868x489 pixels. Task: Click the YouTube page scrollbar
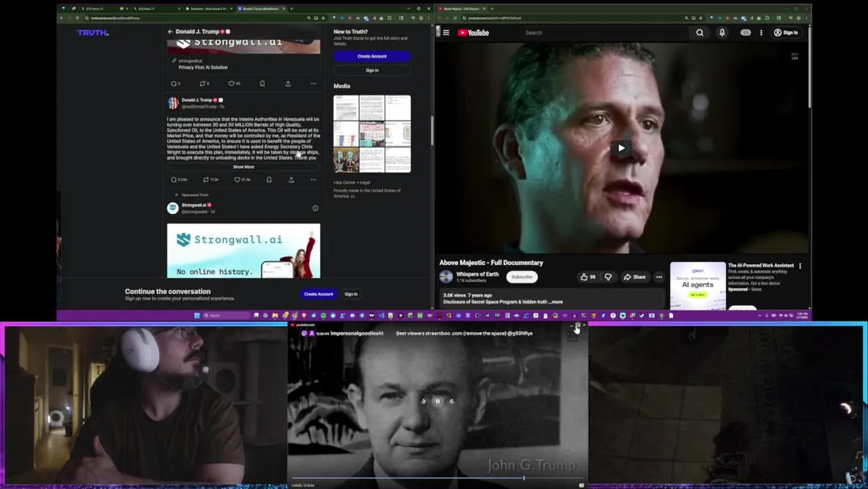(x=809, y=67)
